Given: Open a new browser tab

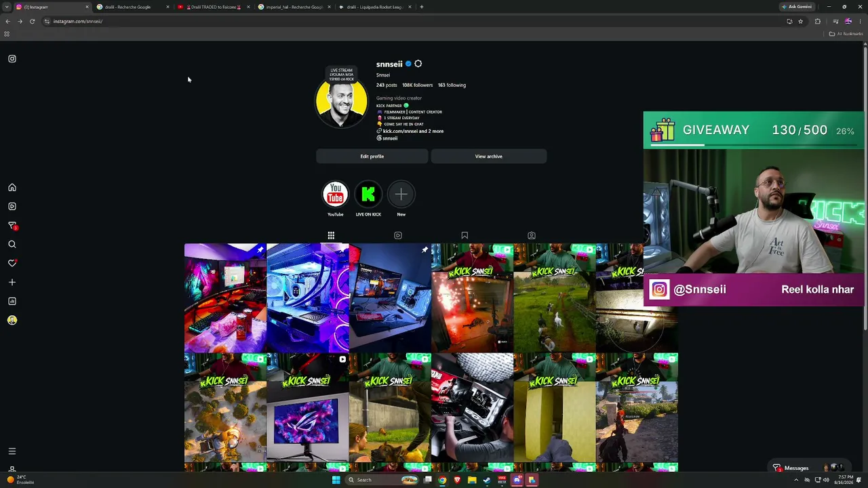Looking at the screenshot, I should tap(422, 7).
